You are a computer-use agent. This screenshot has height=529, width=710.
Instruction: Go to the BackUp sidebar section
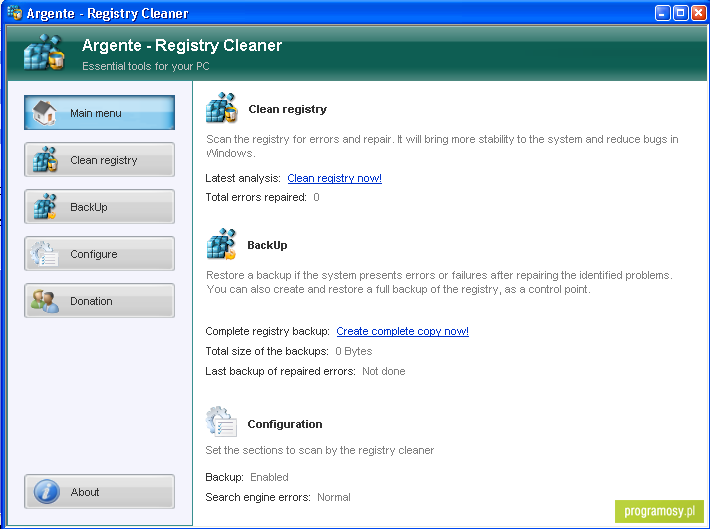pos(99,207)
